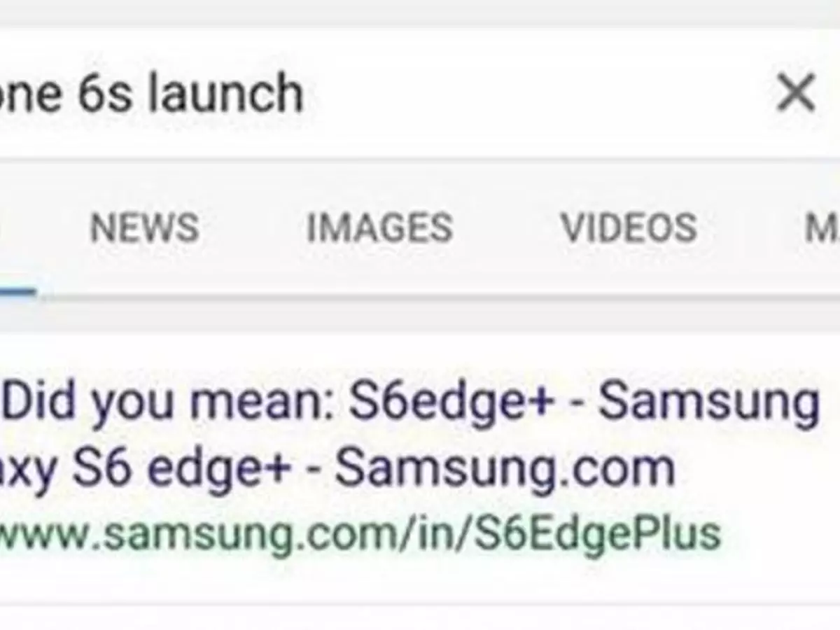Click "S6edge+" in the suggestion title
Screen dimensions: 840x630
(451, 402)
